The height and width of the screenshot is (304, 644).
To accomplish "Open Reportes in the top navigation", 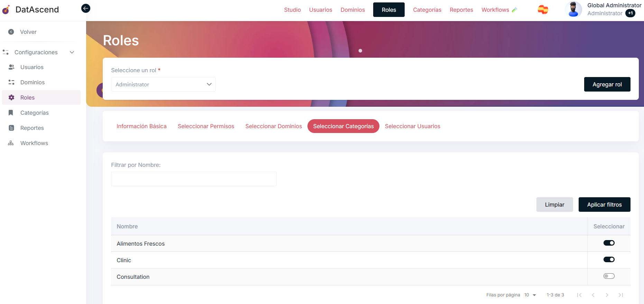I will coord(461,10).
